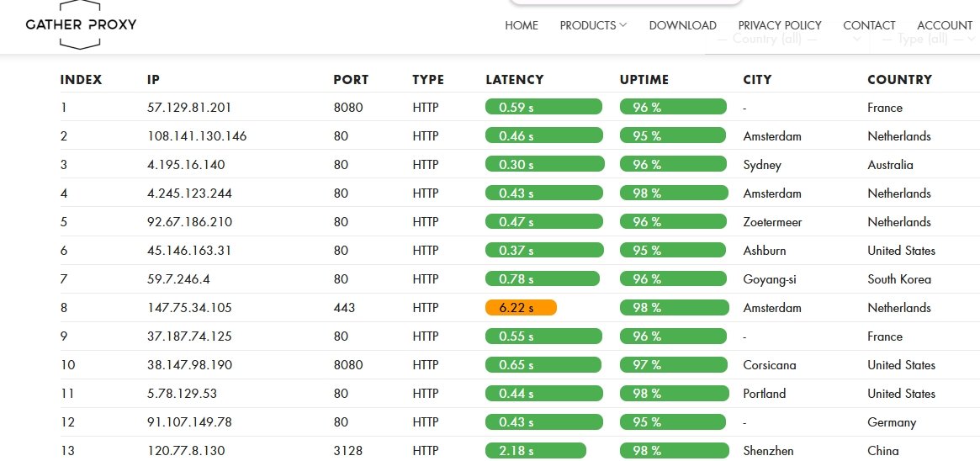Screen dimensions: 980x461
Task: Open the PRIVACY POLICY page
Action: pyautogui.click(x=780, y=25)
